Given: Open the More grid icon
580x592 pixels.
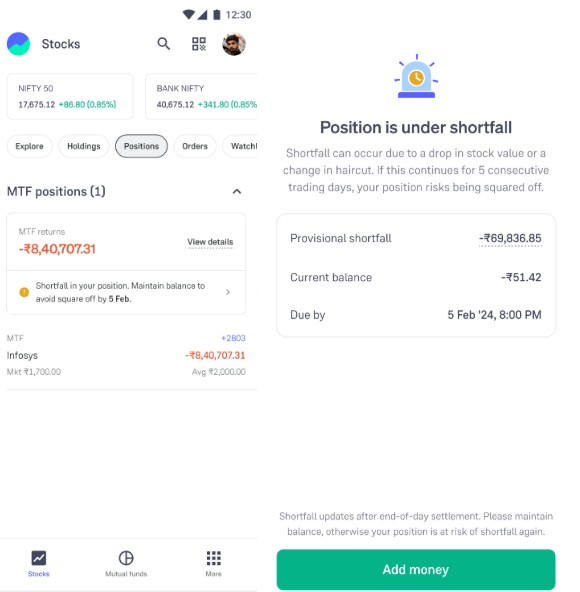Looking at the screenshot, I should coord(214,558).
